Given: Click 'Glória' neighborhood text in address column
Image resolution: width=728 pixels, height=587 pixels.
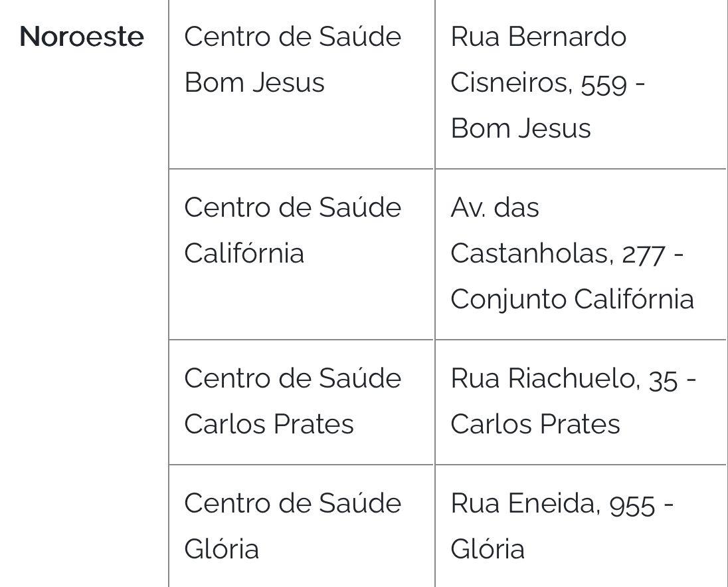Looking at the screenshot, I should pos(488,549).
